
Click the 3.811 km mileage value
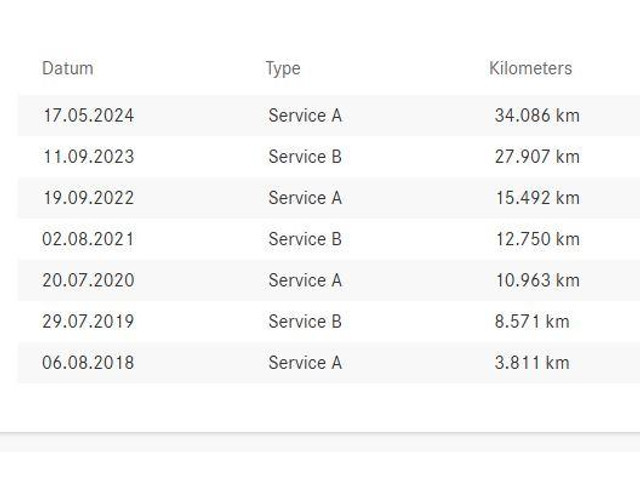532,363
